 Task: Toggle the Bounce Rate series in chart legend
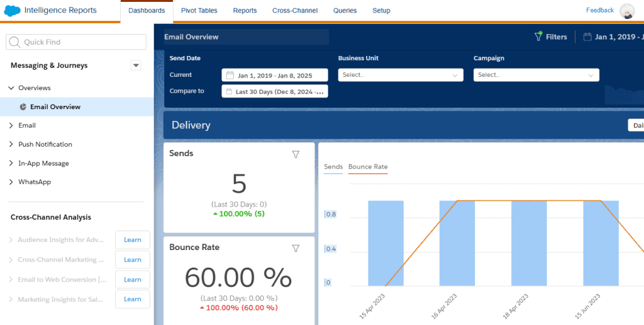pyautogui.click(x=368, y=167)
